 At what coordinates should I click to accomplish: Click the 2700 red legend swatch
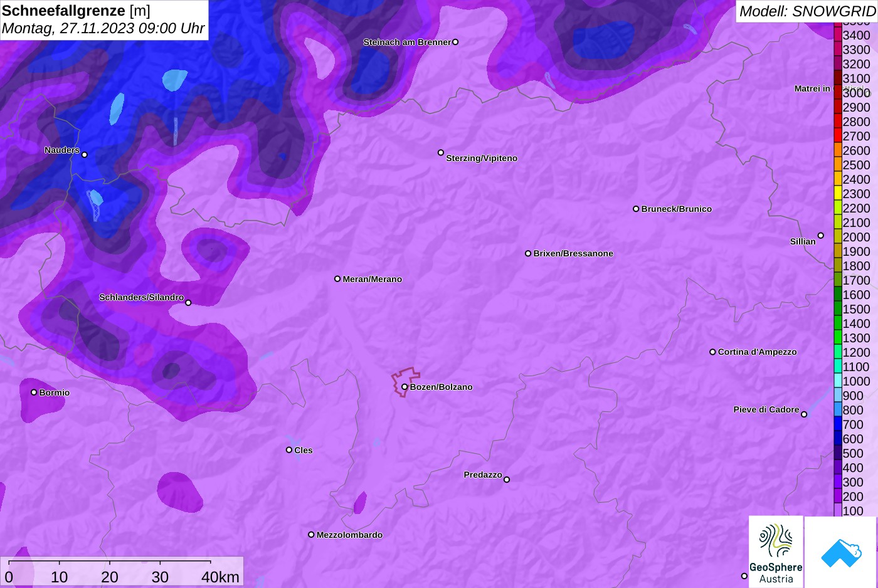click(838, 136)
